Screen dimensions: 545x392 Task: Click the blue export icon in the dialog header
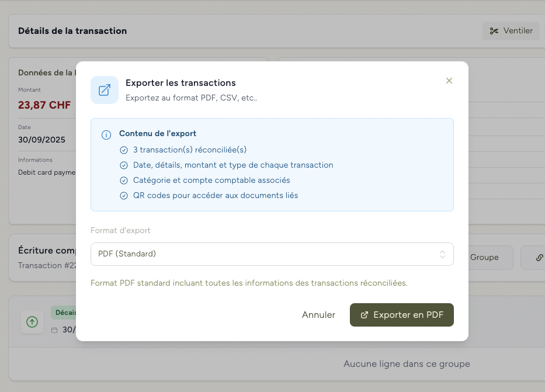(105, 90)
